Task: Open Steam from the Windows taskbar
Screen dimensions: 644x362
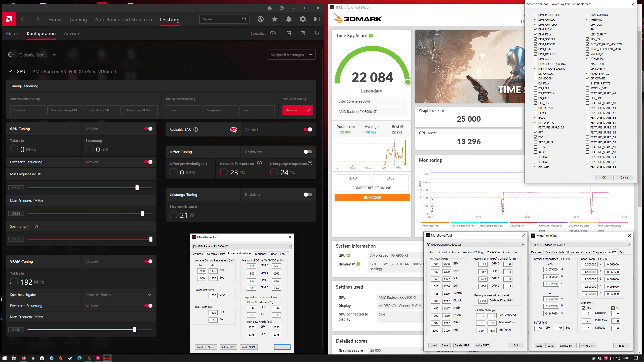Action: (x=70, y=358)
